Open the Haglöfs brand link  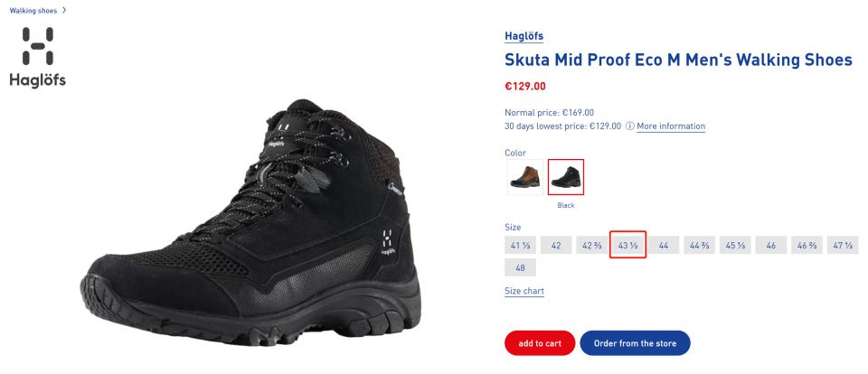[524, 36]
